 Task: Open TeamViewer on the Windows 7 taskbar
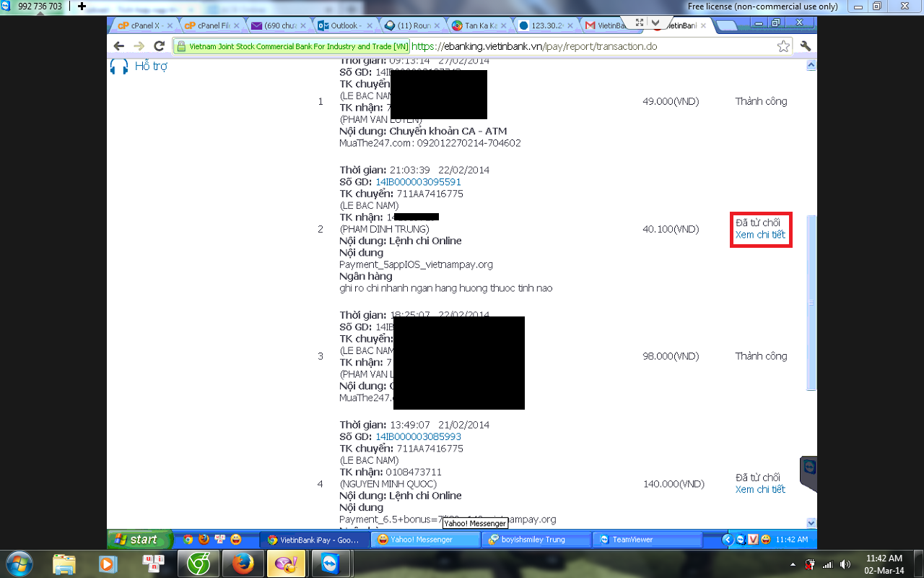click(331, 564)
